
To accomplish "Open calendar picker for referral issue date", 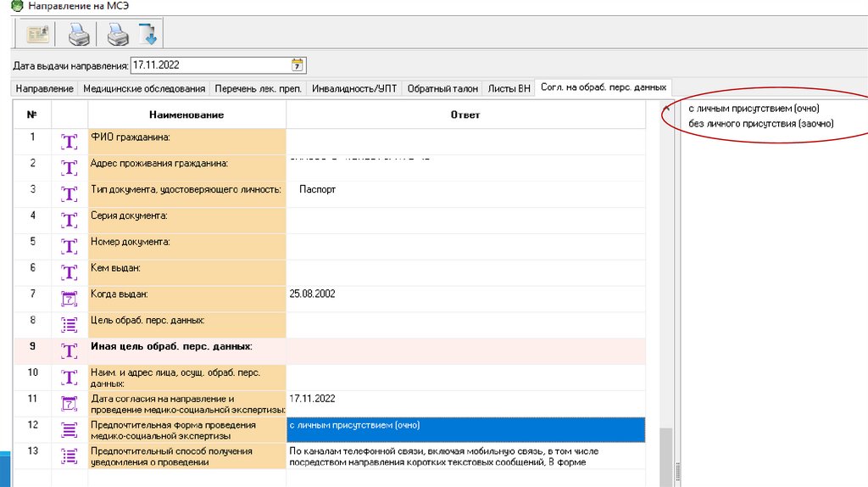I will 298,65.
